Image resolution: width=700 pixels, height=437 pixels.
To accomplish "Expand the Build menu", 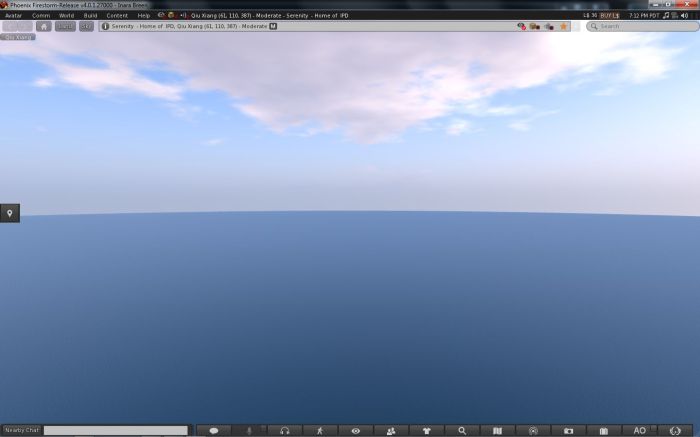I will [90, 16].
